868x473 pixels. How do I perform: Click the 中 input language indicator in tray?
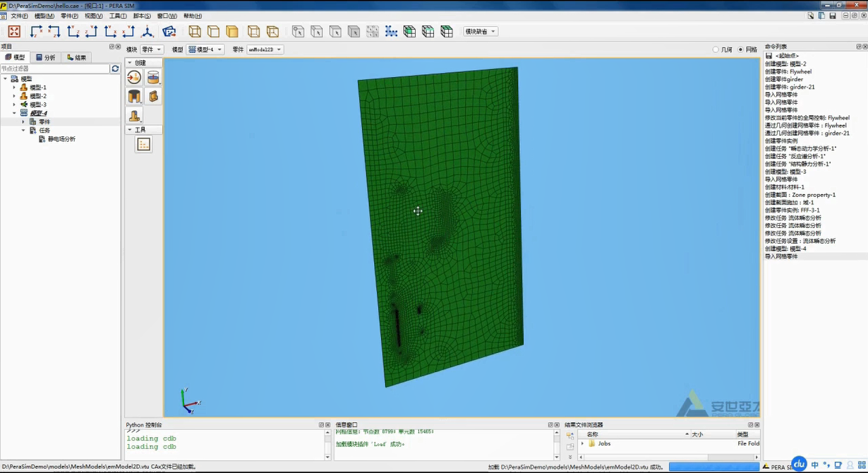pyautogui.click(x=815, y=465)
